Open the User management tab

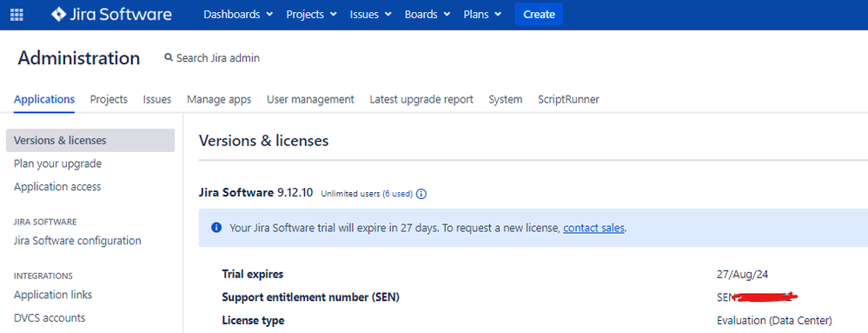310,99
